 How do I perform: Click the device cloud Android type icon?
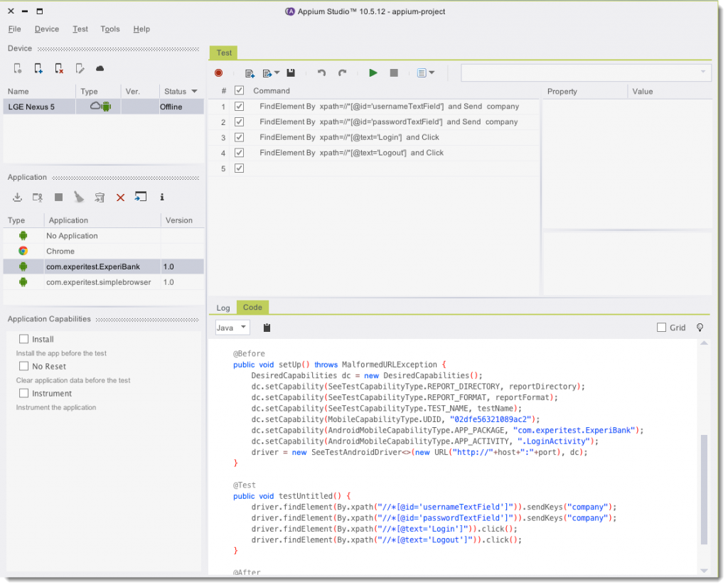pos(101,107)
